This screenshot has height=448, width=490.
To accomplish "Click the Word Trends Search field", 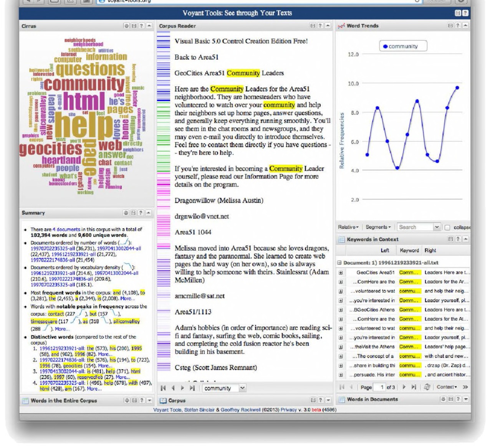I will click(415, 227).
